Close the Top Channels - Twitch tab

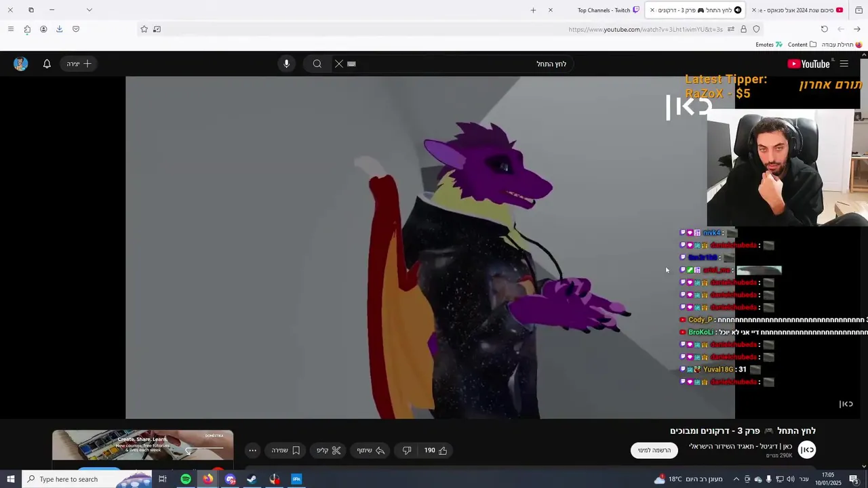point(551,10)
